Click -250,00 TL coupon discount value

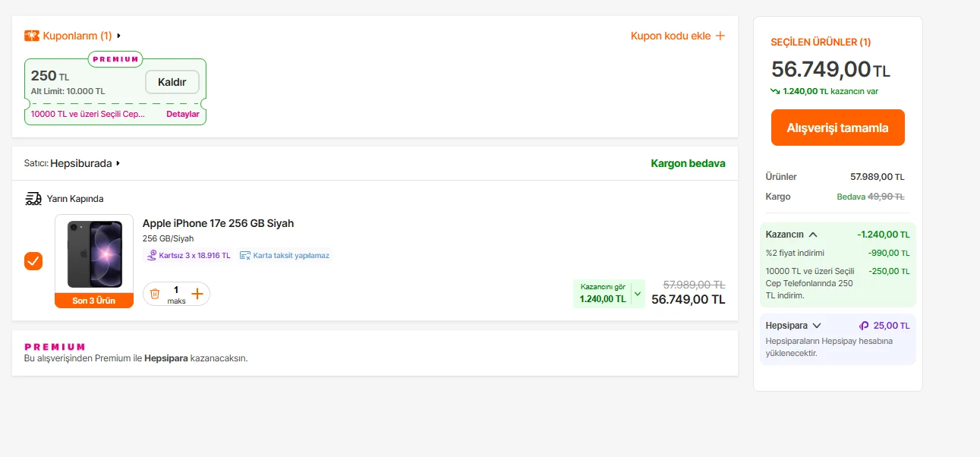(889, 271)
